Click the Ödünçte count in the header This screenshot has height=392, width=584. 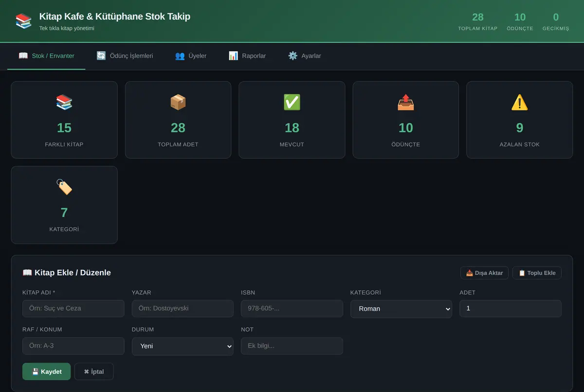pos(520,18)
